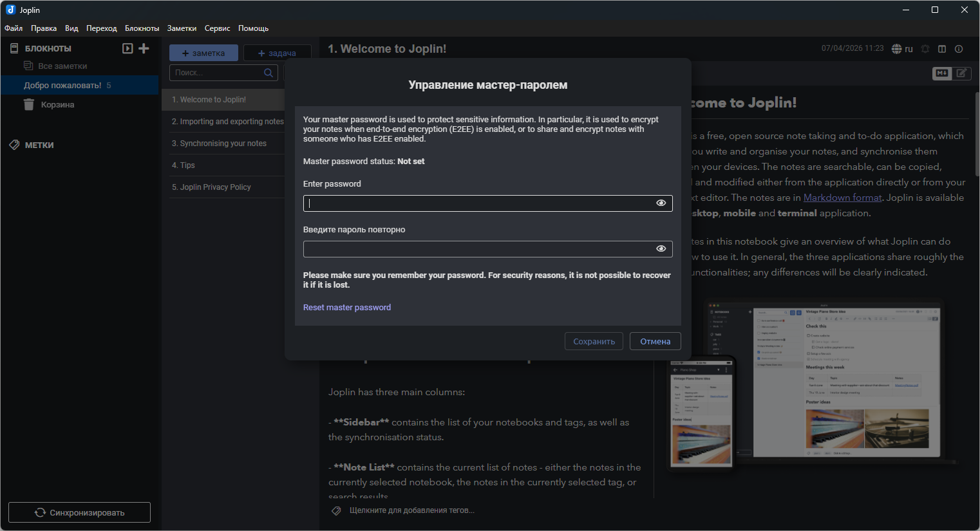Open the Блокноты menu
This screenshot has width=980, height=531.
[142, 28]
